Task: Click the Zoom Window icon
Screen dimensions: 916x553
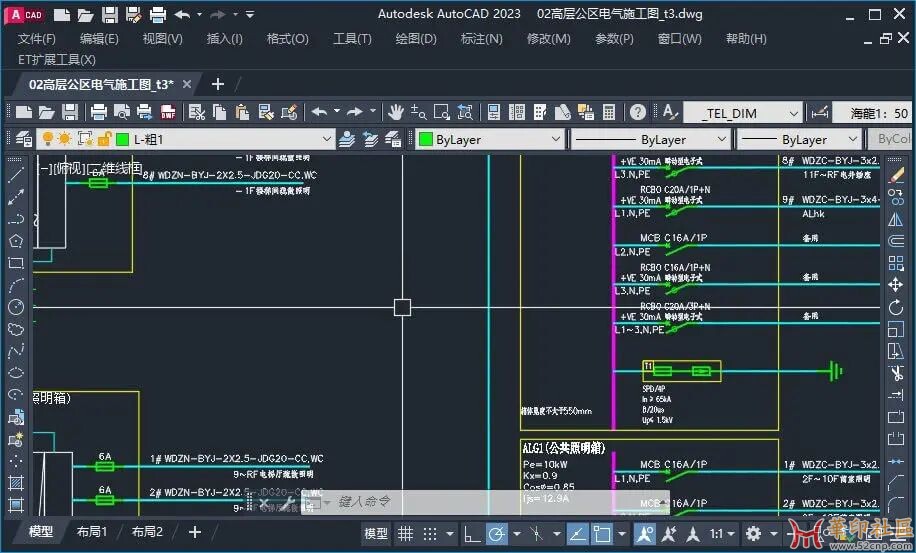Action: coord(442,112)
